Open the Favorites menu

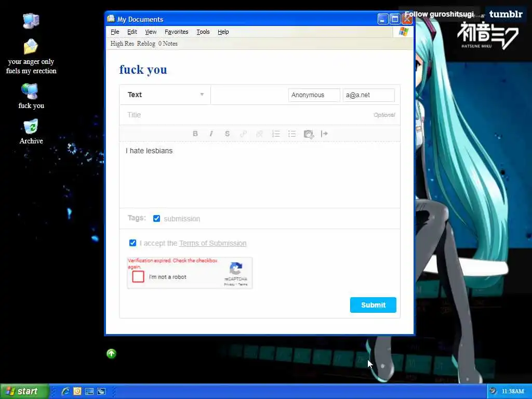pos(177,32)
